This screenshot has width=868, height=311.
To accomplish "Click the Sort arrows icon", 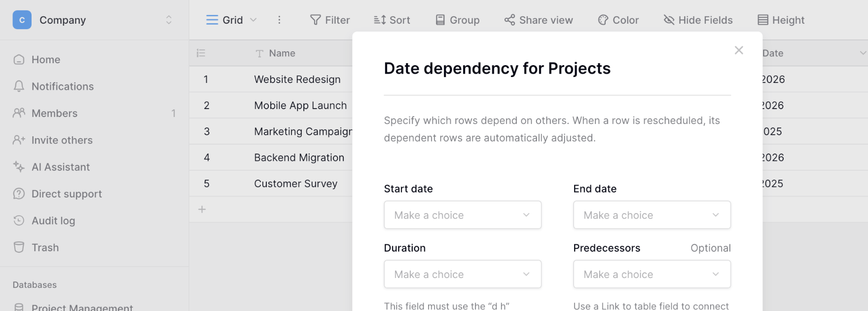I will 380,20.
